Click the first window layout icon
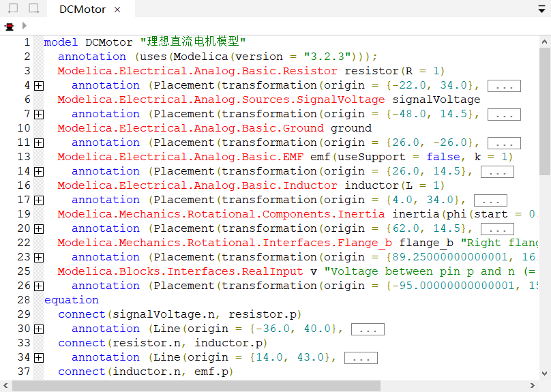The image size is (551, 392). pyautogui.click(x=13, y=8)
